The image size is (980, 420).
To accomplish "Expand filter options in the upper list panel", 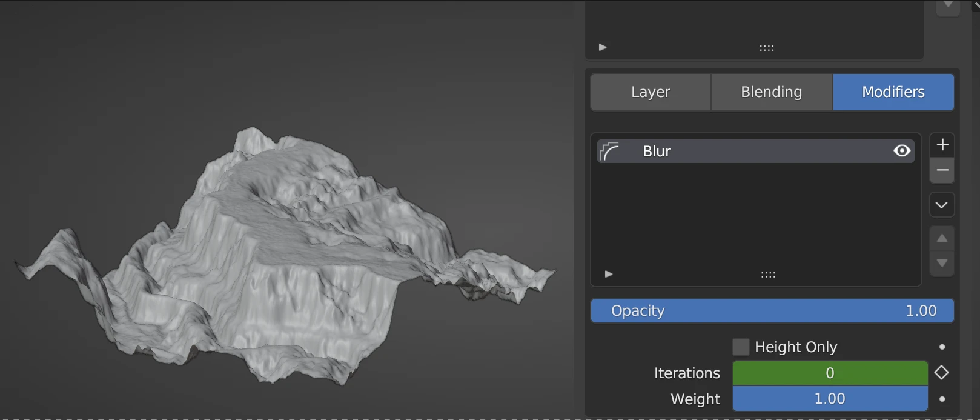I will [x=603, y=47].
